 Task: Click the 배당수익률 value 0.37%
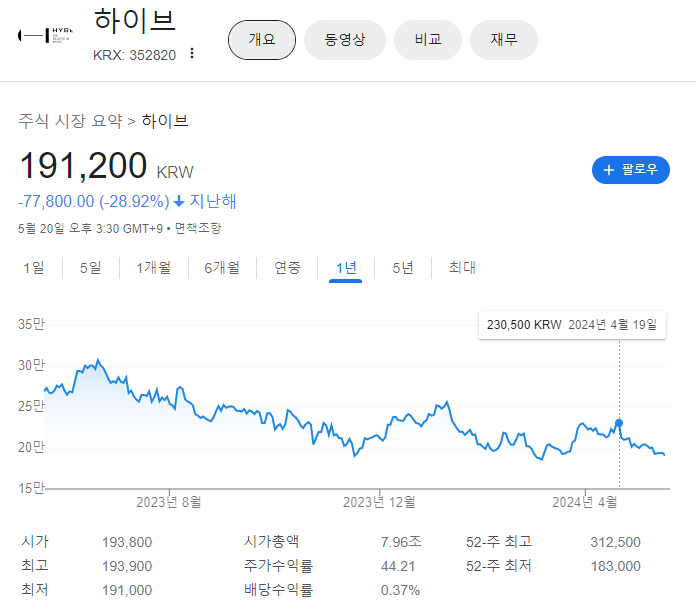coord(400,590)
